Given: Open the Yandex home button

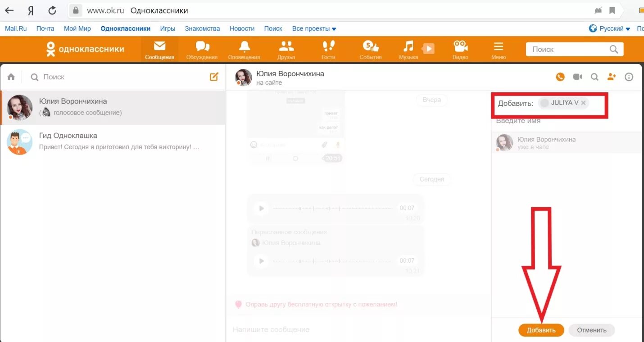Looking at the screenshot, I should (x=31, y=10).
